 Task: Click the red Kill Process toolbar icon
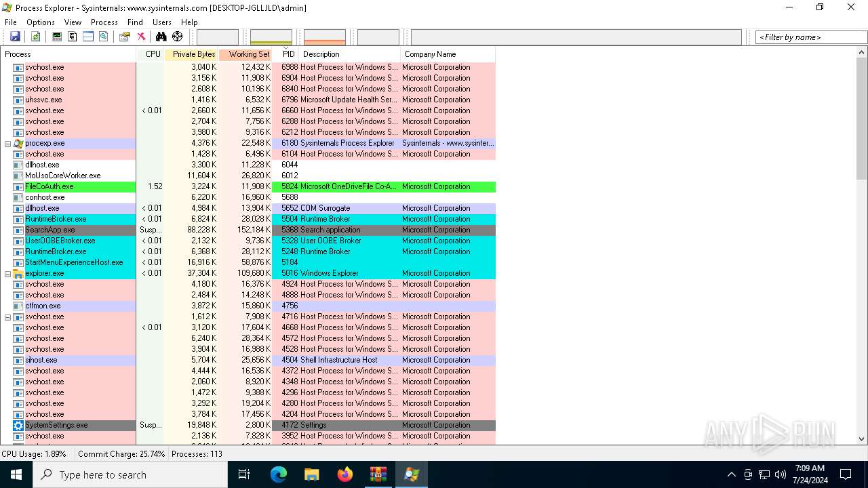tap(141, 37)
